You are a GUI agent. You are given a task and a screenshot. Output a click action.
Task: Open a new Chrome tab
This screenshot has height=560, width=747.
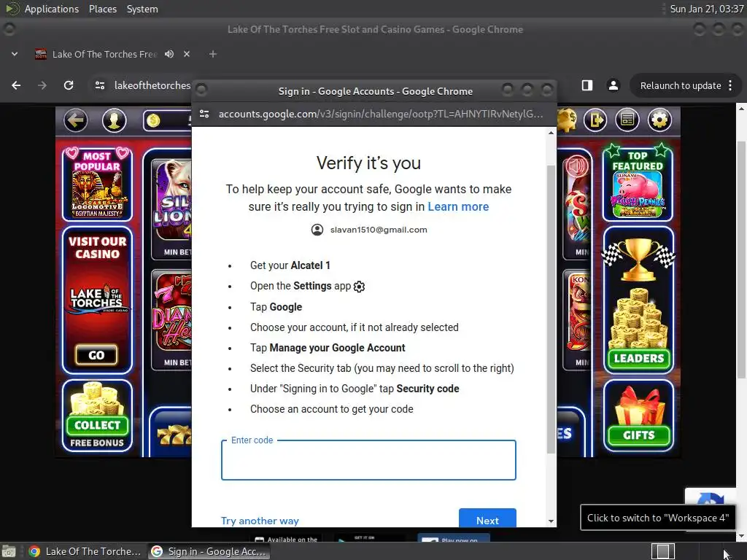(213, 54)
